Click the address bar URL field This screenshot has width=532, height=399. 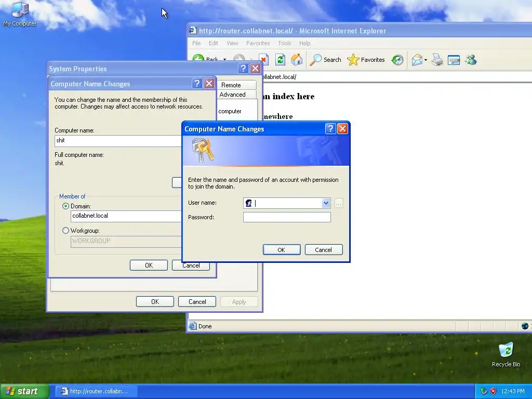point(397,77)
